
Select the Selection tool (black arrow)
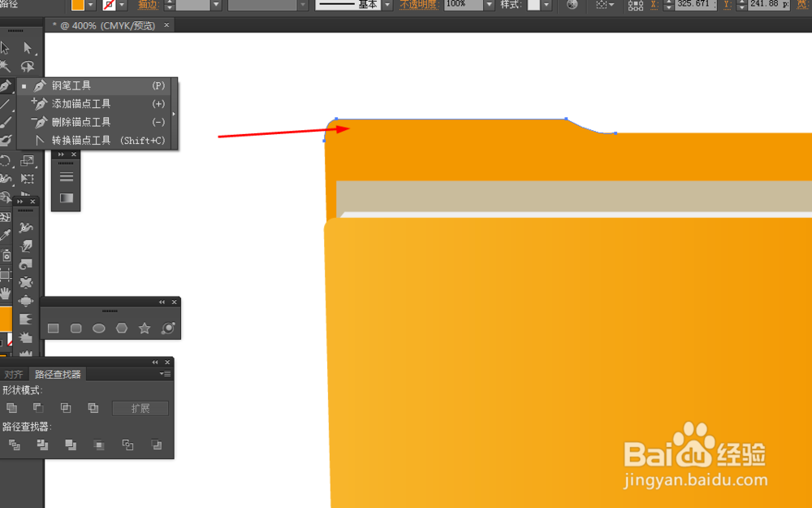(x=5, y=48)
